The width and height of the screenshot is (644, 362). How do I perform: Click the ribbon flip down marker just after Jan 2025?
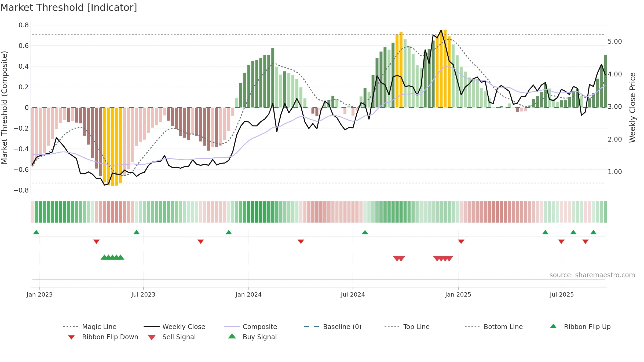pos(461,242)
